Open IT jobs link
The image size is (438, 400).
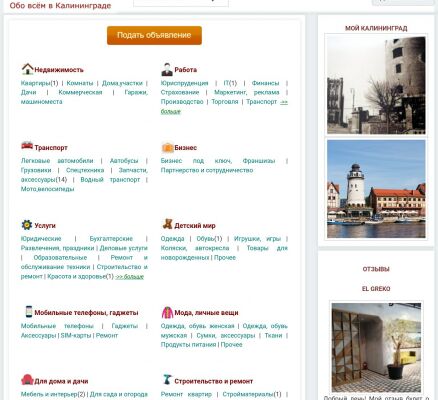pos(226,83)
